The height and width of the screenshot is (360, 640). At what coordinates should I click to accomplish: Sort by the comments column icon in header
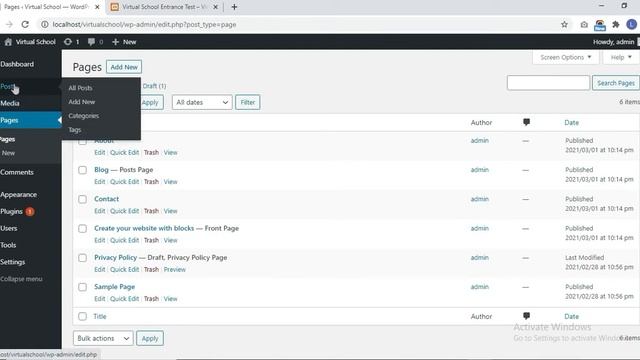[x=527, y=122]
